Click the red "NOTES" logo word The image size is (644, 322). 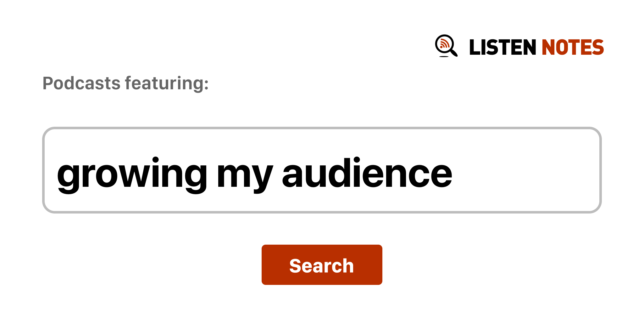pyautogui.click(x=573, y=47)
